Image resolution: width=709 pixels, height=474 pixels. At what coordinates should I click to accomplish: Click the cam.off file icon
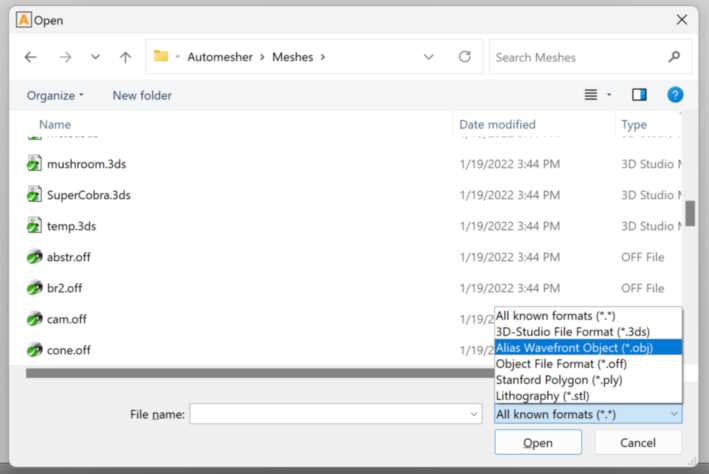coord(34,319)
